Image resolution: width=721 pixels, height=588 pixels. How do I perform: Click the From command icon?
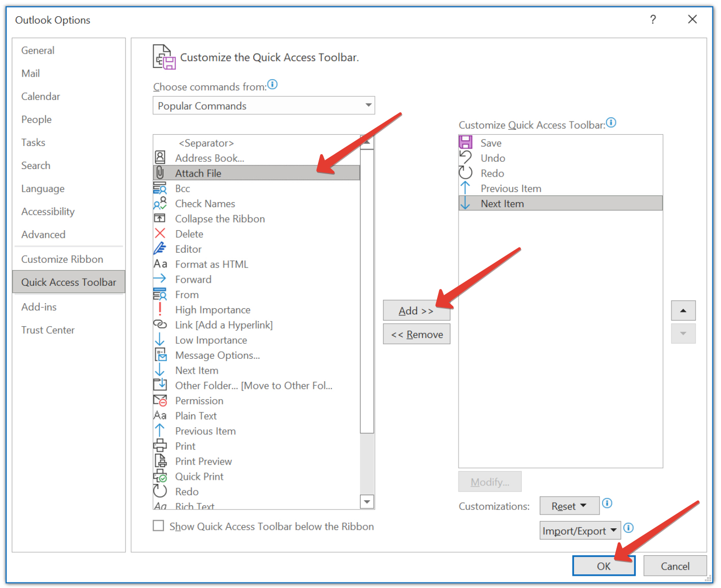click(160, 294)
